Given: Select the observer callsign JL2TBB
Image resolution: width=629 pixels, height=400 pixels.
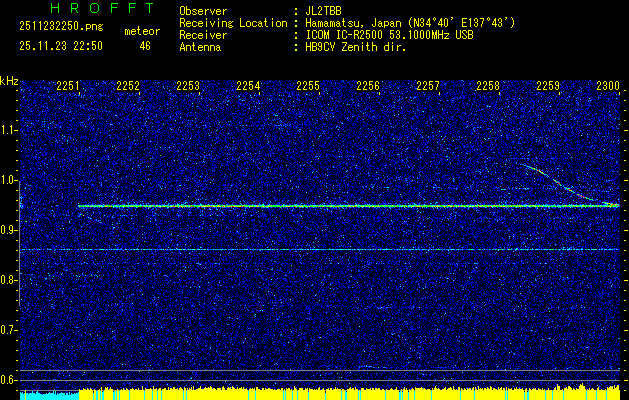Looking at the screenshot, I should tap(324, 11).
